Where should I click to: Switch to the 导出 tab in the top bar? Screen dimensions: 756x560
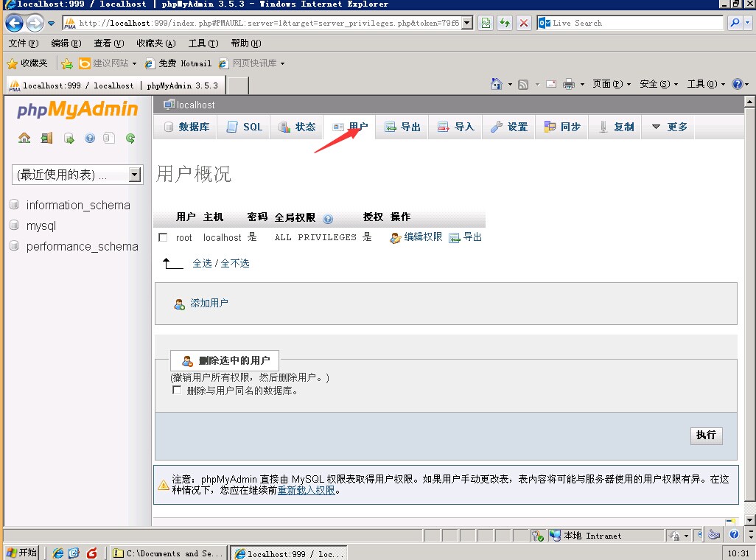(402, 127)
